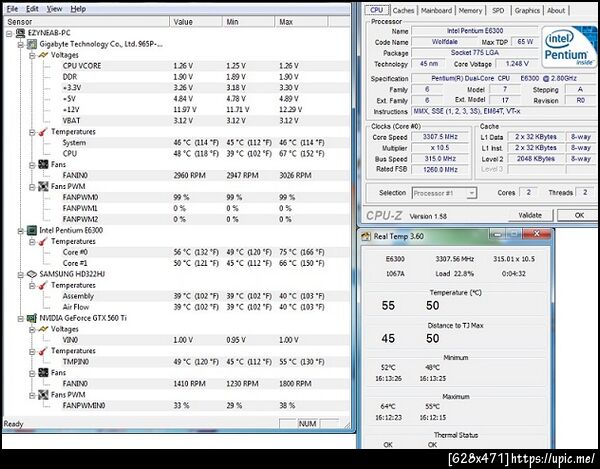Click the NUM indicator in status bar
The image size is (600, 469).
tap(307, 424)
